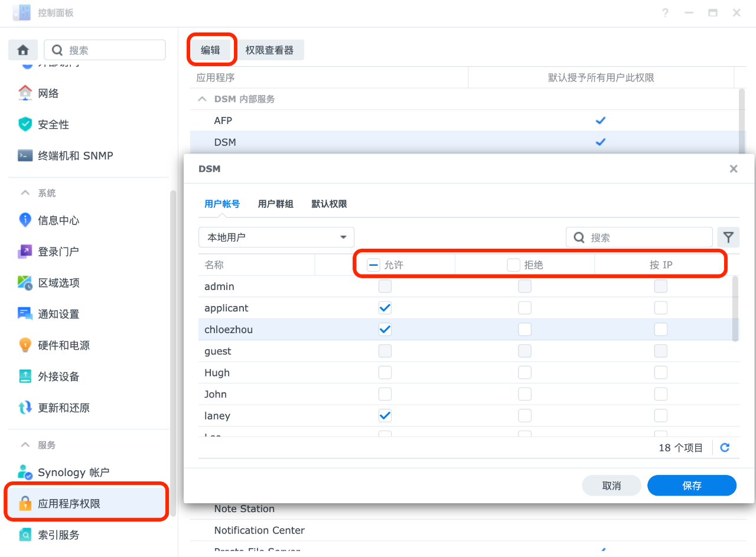Check 按 IP for Hugh

(x=661, y=373)
